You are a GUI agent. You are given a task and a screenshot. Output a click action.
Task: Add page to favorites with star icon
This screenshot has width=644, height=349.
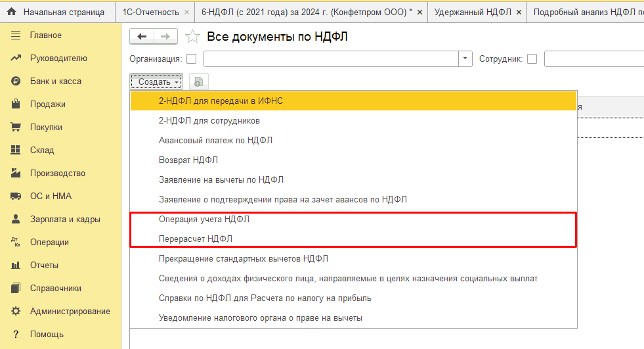[192, 37]
